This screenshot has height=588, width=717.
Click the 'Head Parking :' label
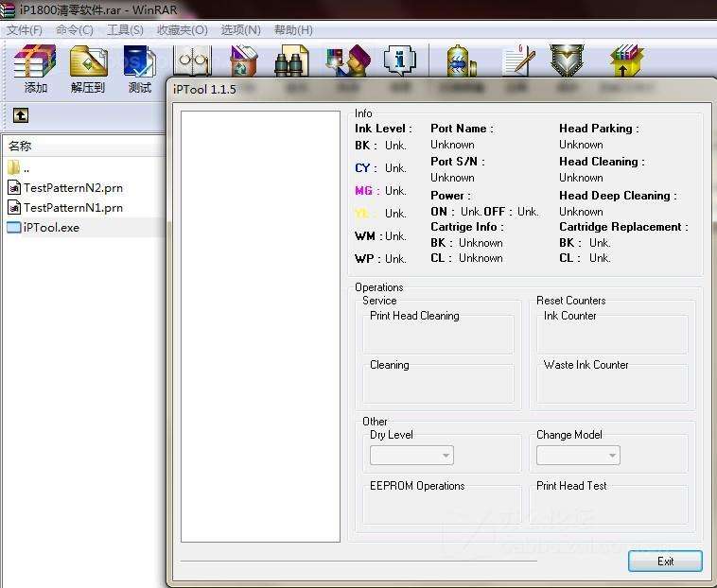[x=599, y=129]
